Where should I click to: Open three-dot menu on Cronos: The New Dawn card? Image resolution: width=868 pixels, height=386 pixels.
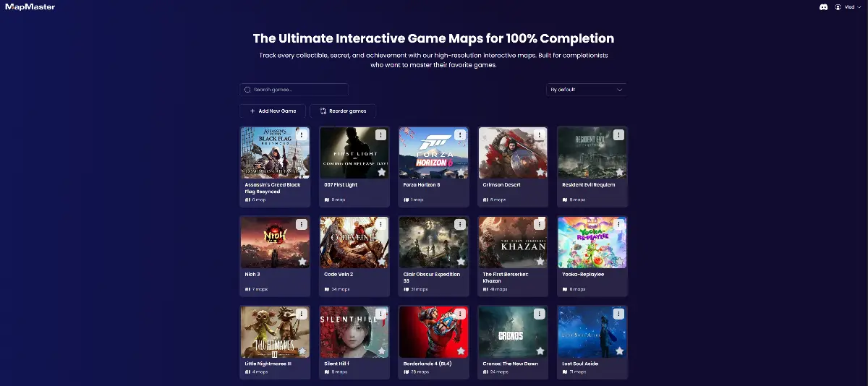click(540, 314)
